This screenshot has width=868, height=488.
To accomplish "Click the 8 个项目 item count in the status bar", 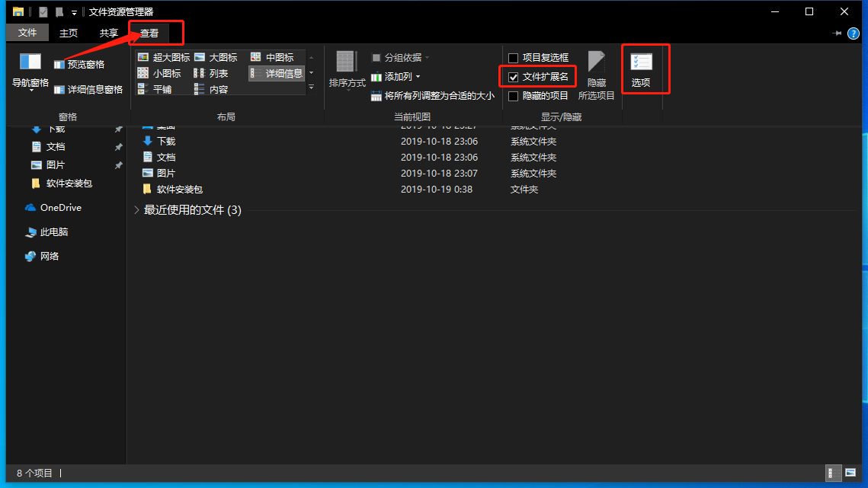I will click(34, 474).
